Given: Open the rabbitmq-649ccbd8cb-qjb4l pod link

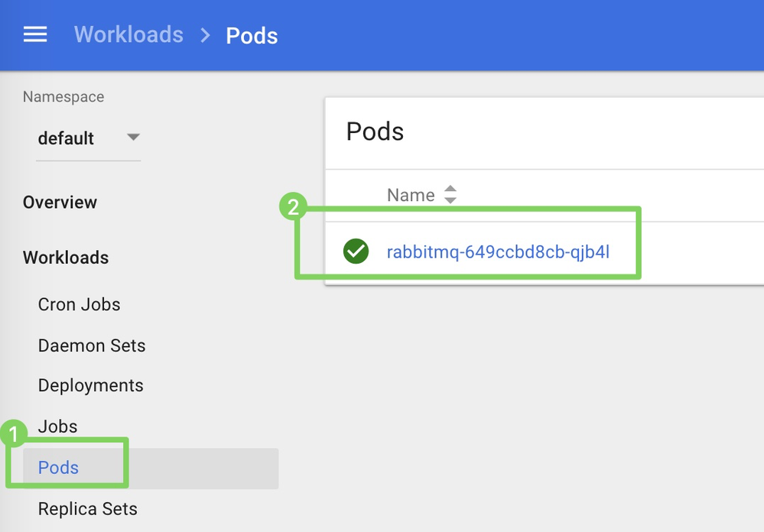Looking at the screenshot, I should (498, 251).
